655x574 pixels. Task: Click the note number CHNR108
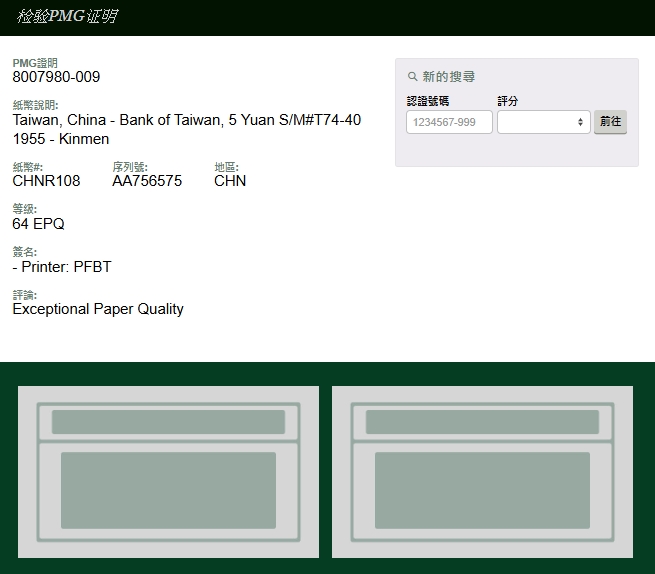pyautogui.click(x=46, y=181)
